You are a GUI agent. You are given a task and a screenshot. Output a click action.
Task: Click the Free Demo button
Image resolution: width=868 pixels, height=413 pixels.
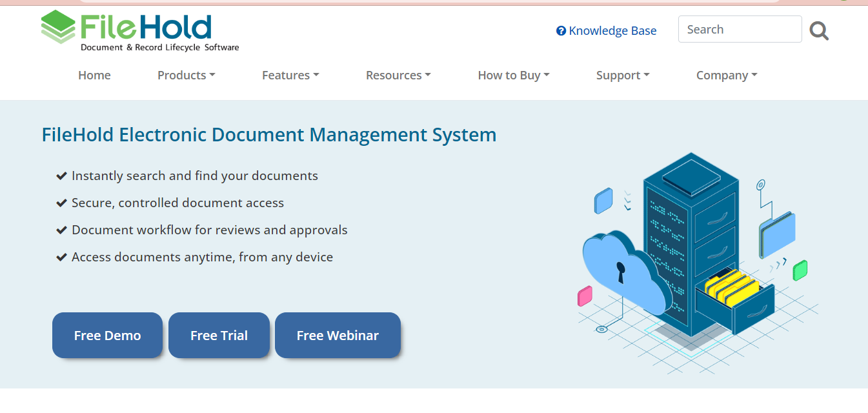(107, 336)
